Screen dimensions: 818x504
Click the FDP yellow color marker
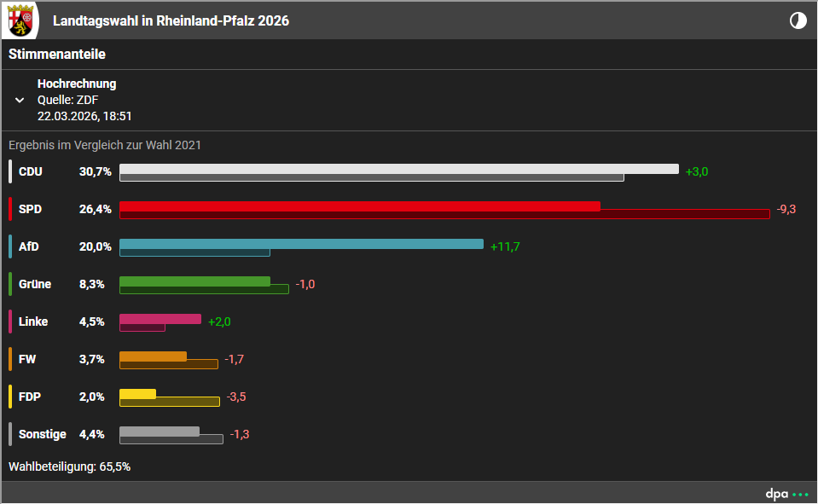coord(10,397)
